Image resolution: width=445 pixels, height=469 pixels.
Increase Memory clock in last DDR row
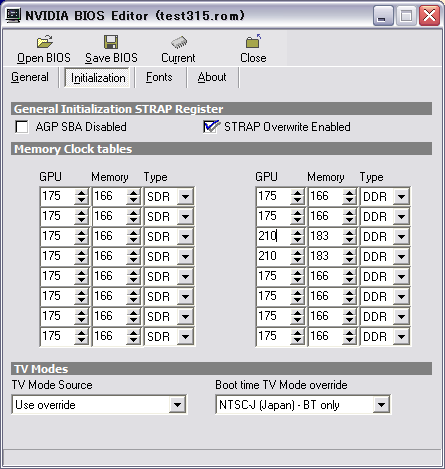pos(349,333)
